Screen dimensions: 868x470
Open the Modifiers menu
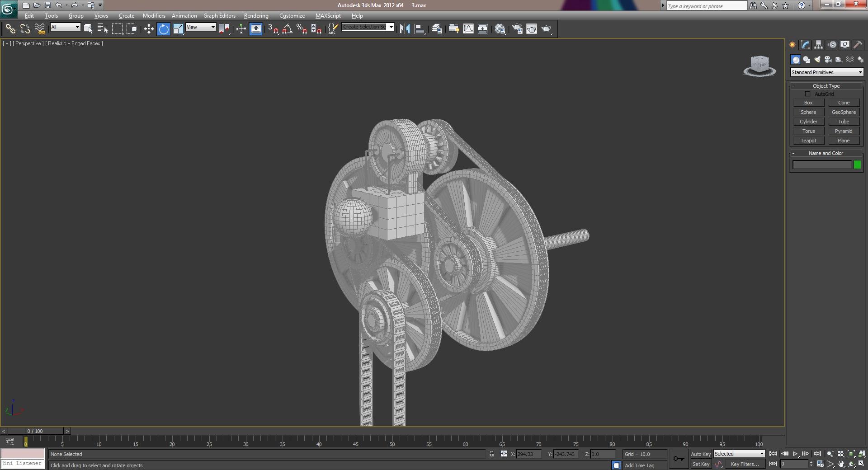pyautogui.click(x=154, y=16)
